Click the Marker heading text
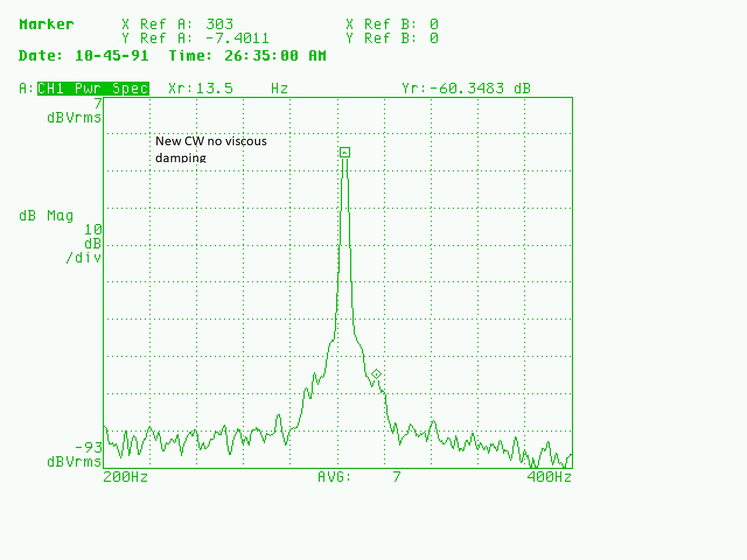Screen dimensions: 747x560 tap(47, 24)
